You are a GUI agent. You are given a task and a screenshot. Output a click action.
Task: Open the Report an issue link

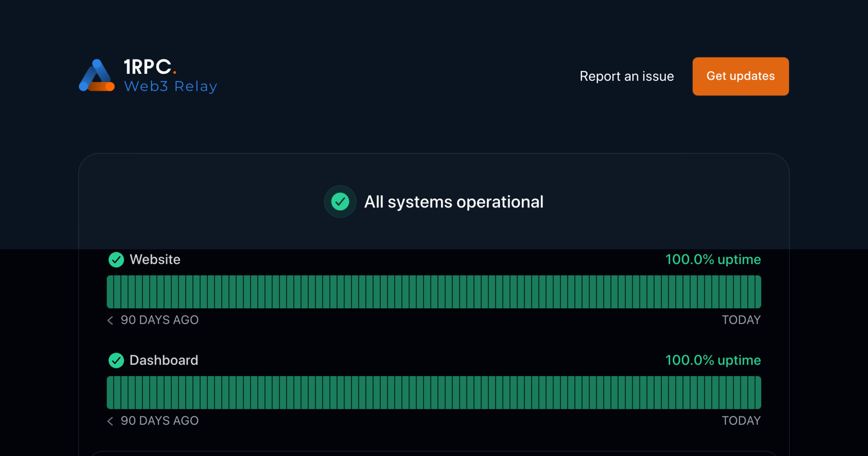627,76
